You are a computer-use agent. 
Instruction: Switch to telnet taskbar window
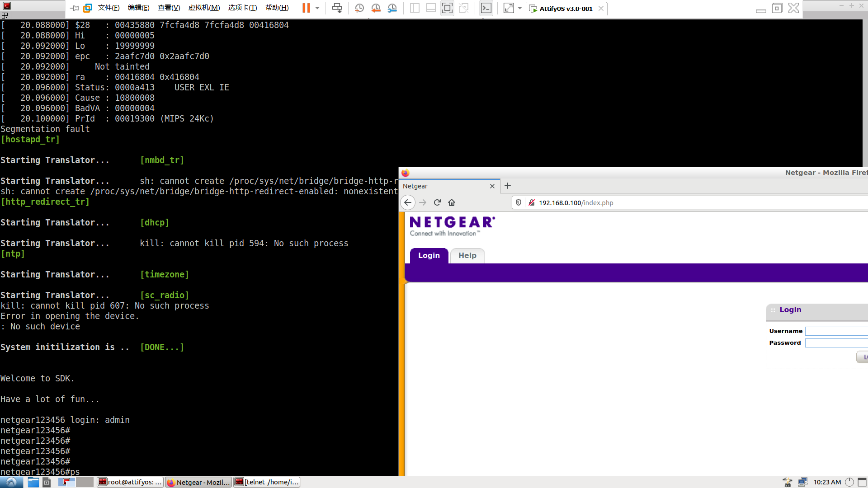[267, 482]
